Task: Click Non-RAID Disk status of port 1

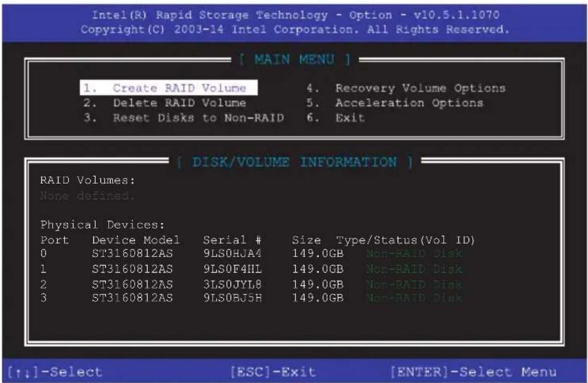Action: [414, 269]
